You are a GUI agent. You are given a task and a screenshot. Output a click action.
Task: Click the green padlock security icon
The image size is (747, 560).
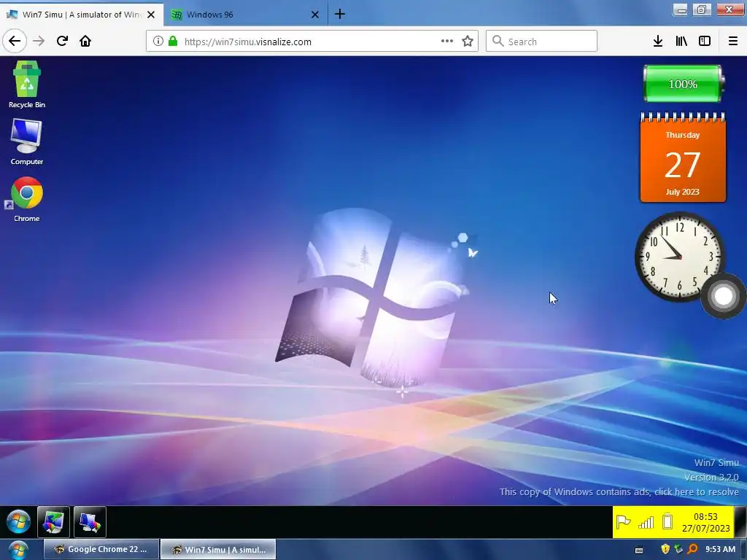[x=173, y=41]
